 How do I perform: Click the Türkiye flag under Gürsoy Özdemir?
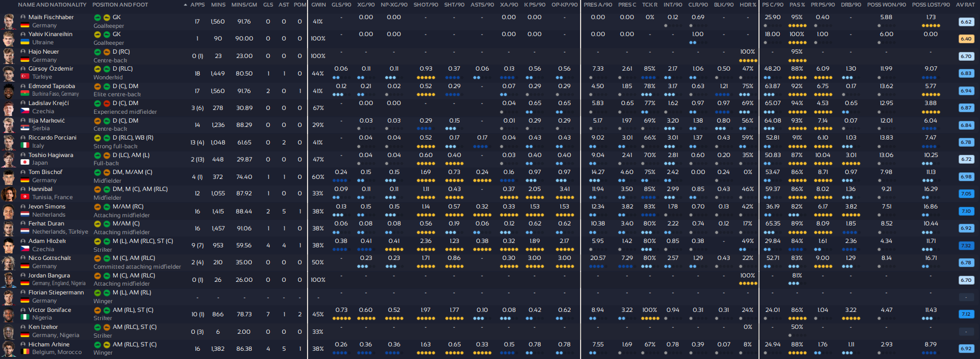(x=25, y=77)
